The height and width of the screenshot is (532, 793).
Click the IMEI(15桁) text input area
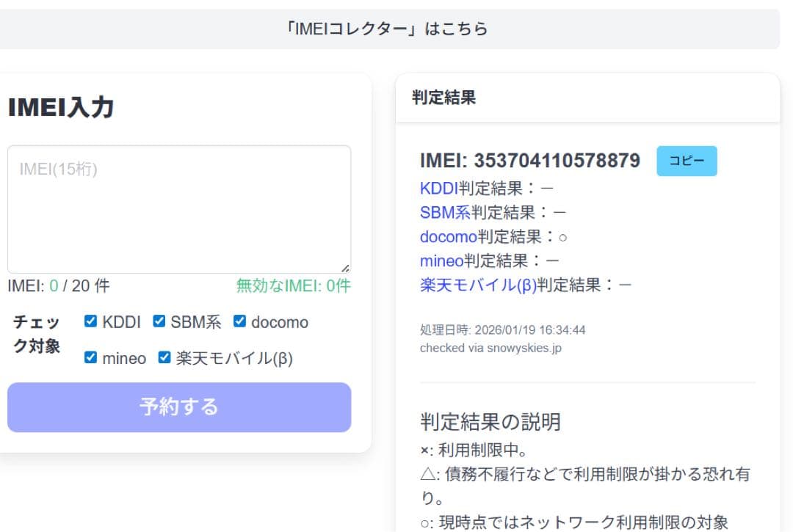click(178, 209)
